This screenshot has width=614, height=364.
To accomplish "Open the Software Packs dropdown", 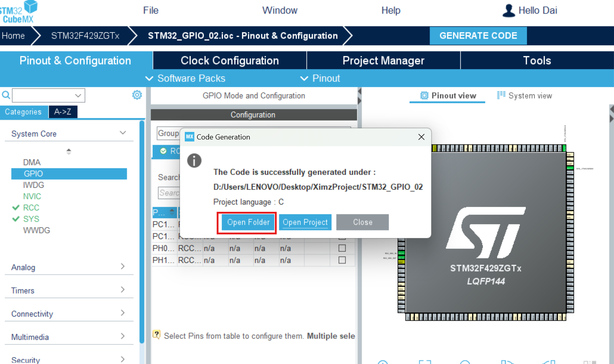I will [186, 78].
